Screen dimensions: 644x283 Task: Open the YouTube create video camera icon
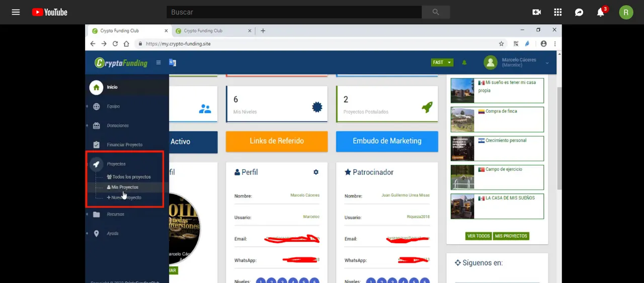click(536, 12)
